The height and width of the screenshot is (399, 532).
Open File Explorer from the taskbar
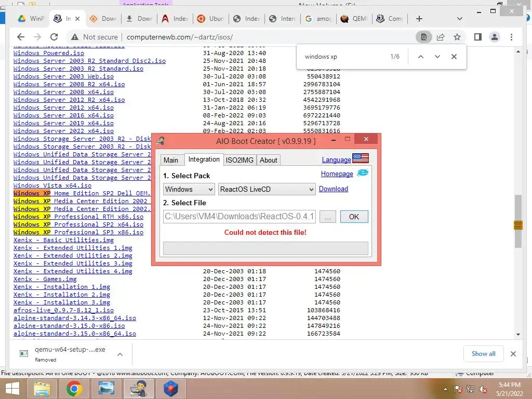(x=42, y=389)
